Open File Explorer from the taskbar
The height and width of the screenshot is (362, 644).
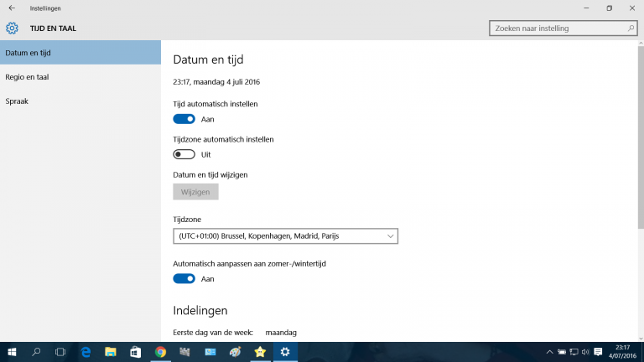click(110, 352)
